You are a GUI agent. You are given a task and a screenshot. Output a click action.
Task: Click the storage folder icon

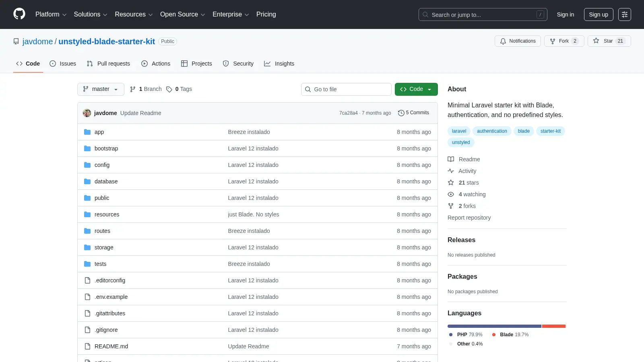tap(87, 247)
